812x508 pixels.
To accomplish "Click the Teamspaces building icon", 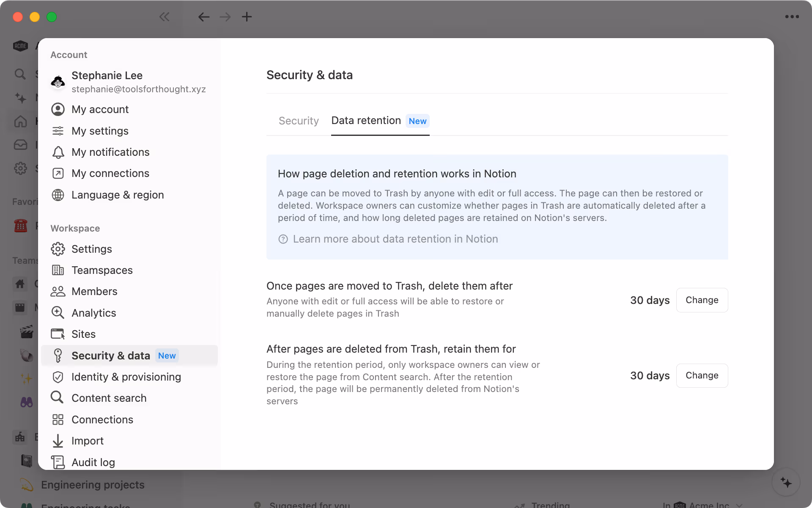I will point(58,270).
